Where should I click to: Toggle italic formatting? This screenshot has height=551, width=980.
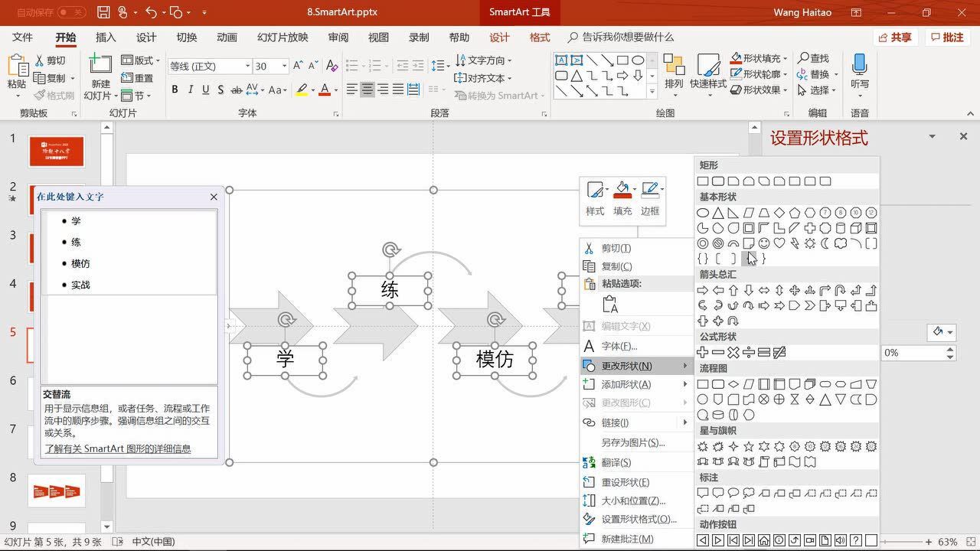click(190, 90)
